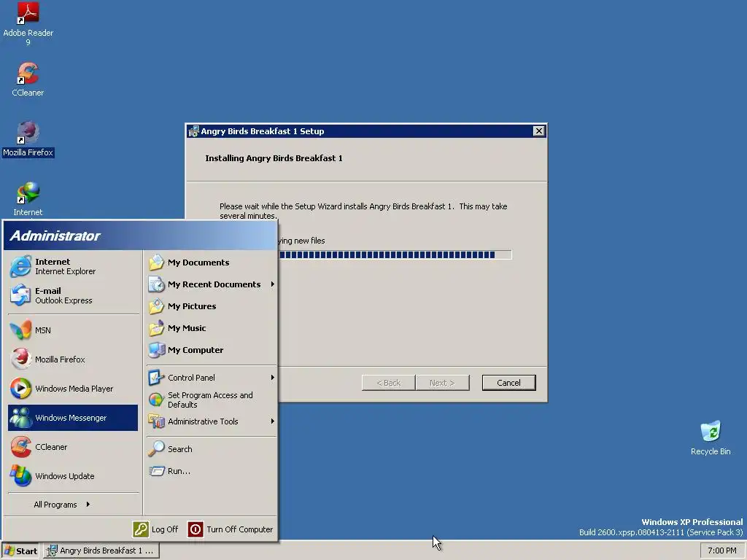The height and width of the screenshot is (560, 747).
Task: Click Angry Birds Breakfast taskbar button
Action: click(101, 551)
